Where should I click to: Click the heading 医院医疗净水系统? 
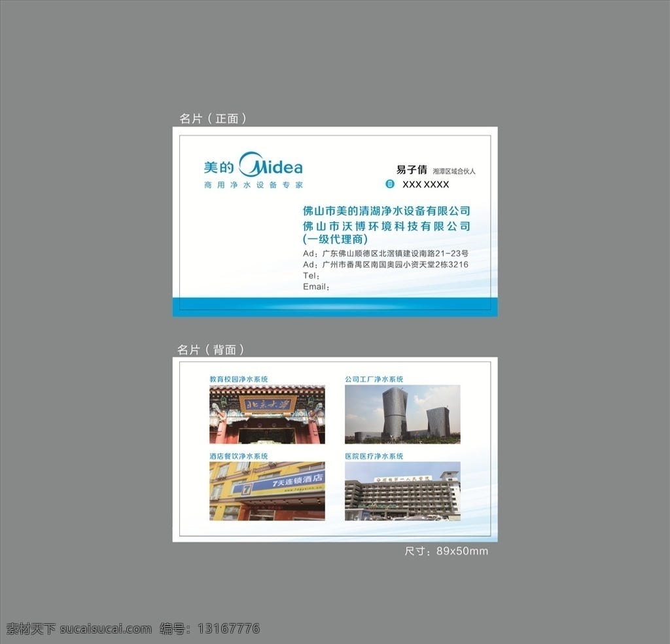pyautogui.click(x=374, y=456)
